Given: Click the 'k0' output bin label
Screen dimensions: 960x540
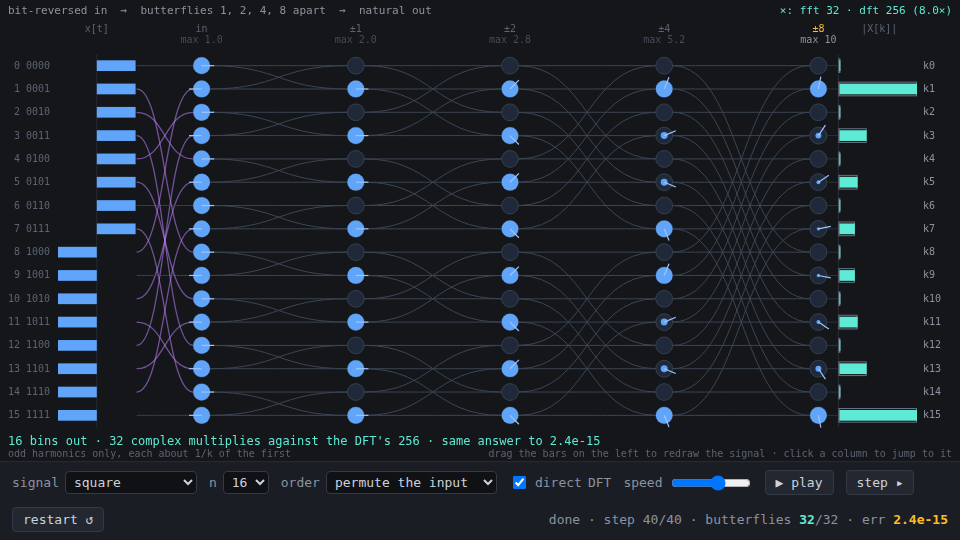Looking at the screenshot, I should [929, 66].
